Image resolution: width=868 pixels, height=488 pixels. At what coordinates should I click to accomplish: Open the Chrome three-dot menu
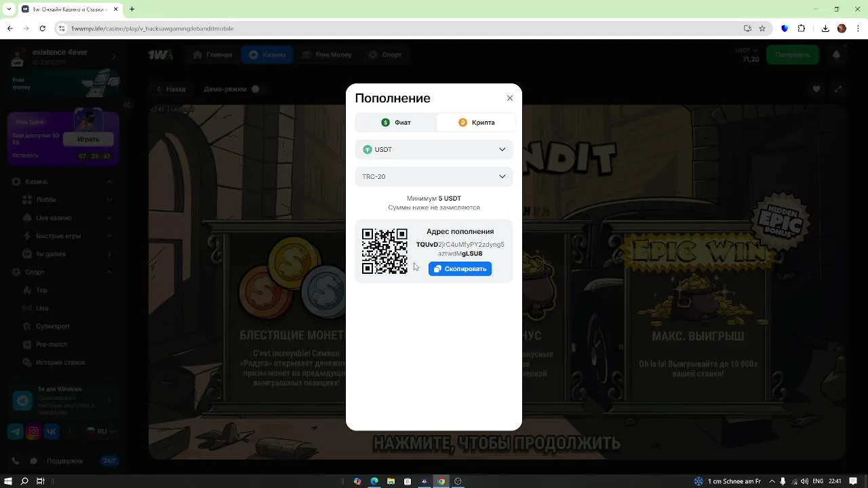point(859,28)
